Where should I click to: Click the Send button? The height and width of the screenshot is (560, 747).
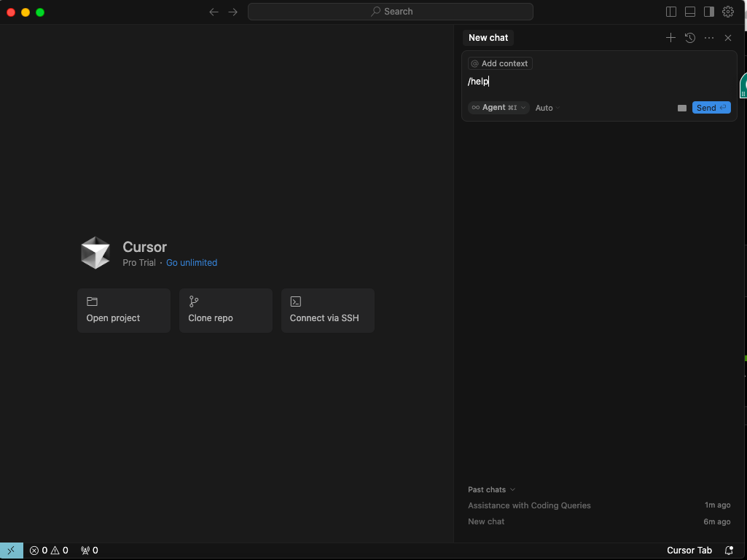pos(711,108)
